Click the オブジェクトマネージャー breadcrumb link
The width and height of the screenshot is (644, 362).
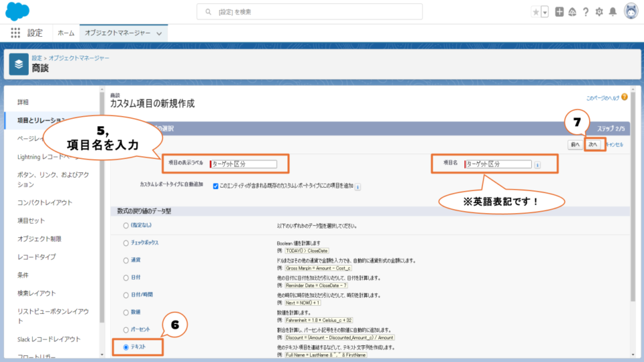click(79, 58)
